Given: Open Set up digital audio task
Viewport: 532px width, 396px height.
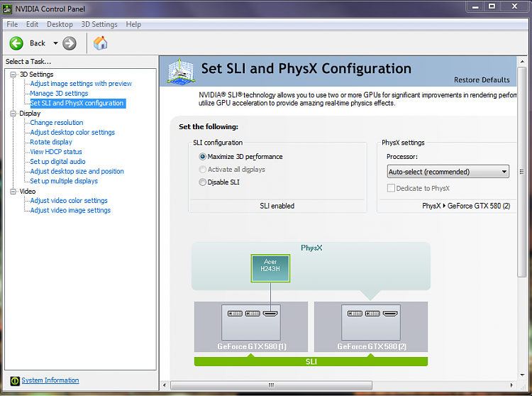Looking at the screenshot, I should pos(57,162).
